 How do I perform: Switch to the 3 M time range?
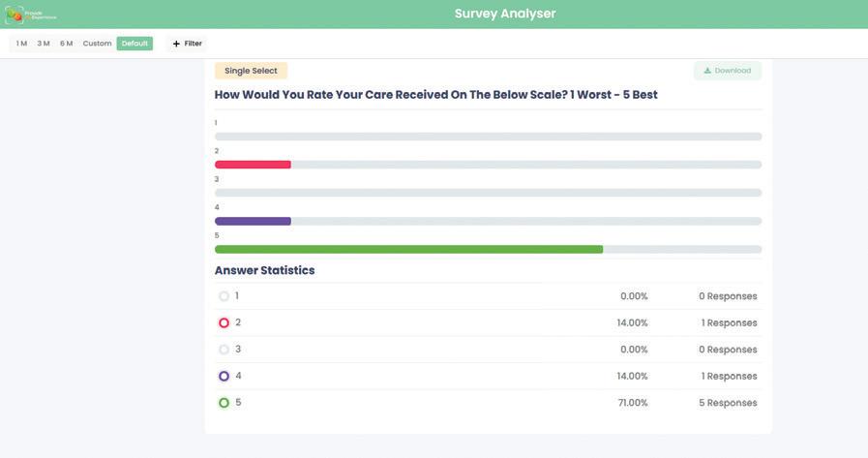point(44,44)
